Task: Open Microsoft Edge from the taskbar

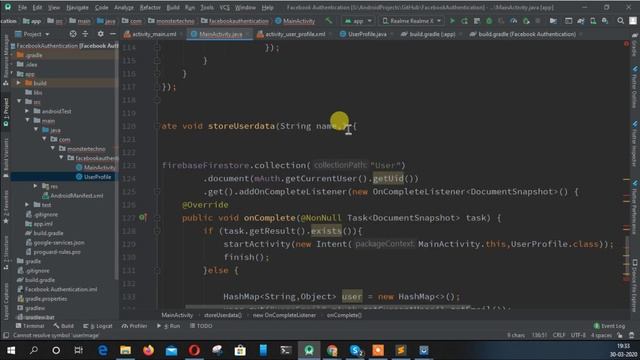Action: coord(102,350)
